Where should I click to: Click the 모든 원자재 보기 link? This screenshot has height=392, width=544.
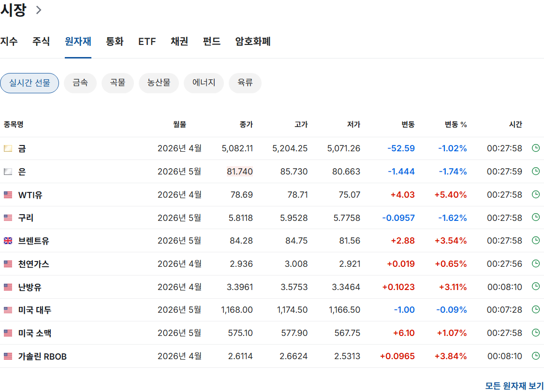(x=514, y=385)
